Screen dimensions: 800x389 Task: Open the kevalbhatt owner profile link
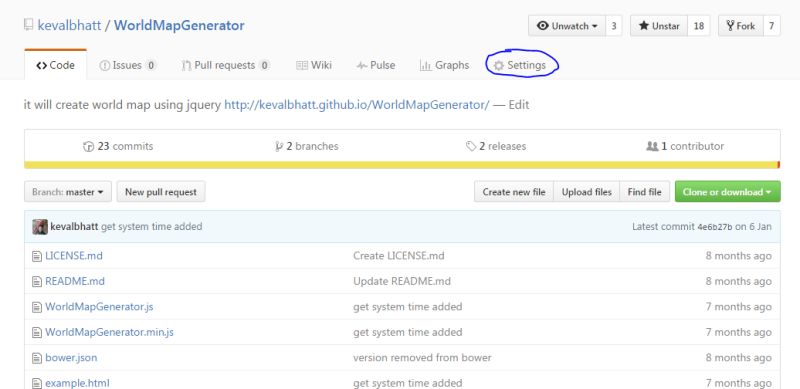pyautogui.click(x=69, y=26)
